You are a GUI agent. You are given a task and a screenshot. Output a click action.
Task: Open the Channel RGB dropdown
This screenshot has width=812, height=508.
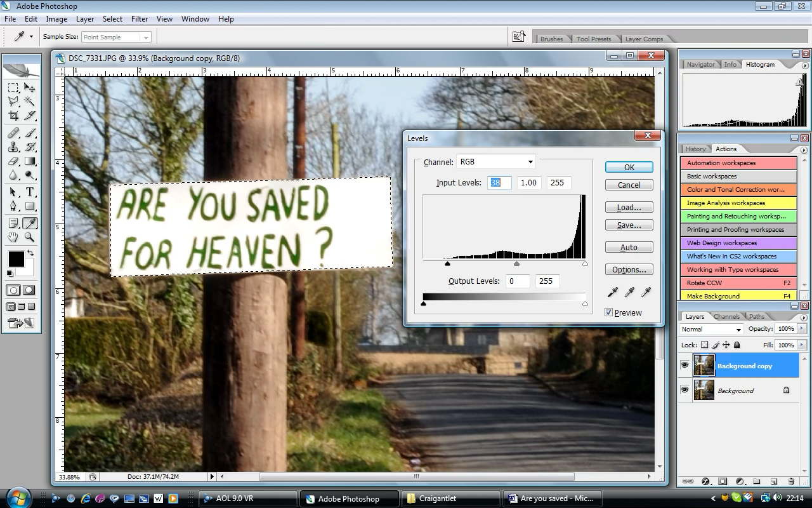pos(495,162)
